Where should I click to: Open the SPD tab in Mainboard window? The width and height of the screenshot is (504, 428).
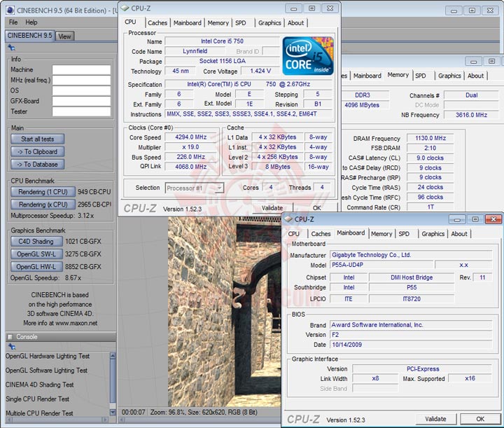click(x=404, y=234)
